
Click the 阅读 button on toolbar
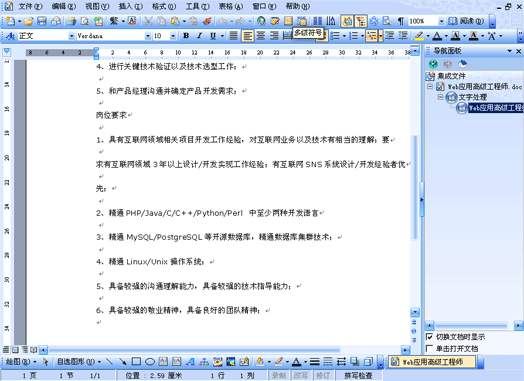(467, 21)
